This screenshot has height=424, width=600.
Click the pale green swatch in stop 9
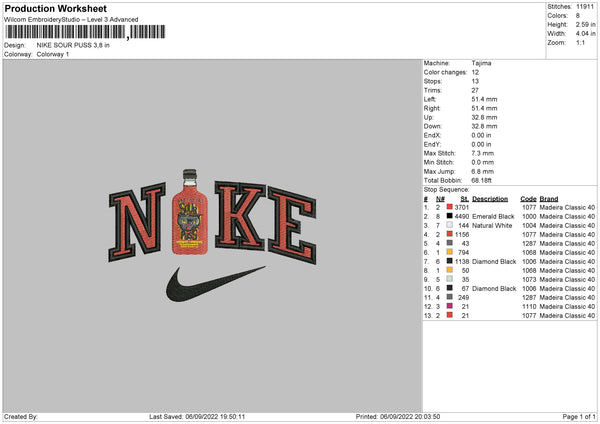point(450,279)
